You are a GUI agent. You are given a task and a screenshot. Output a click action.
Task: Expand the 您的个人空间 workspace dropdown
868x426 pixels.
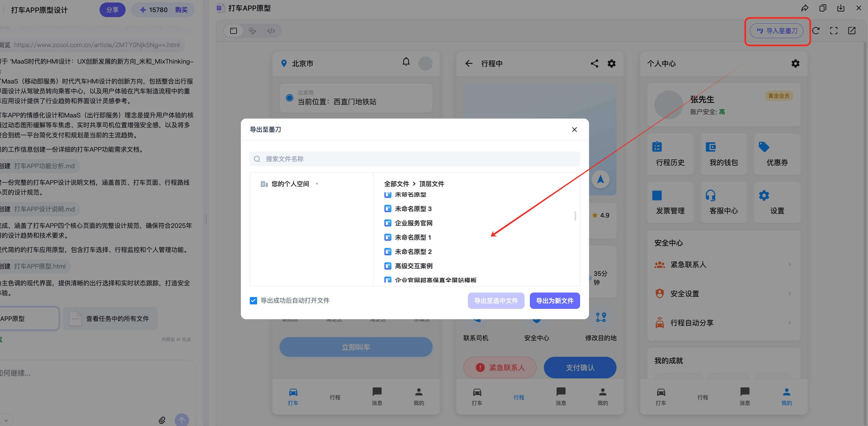[x=317, y=184]
